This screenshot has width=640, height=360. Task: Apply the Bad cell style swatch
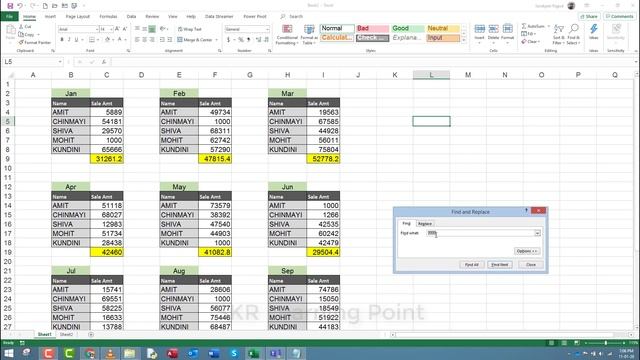tap(372, 28)
